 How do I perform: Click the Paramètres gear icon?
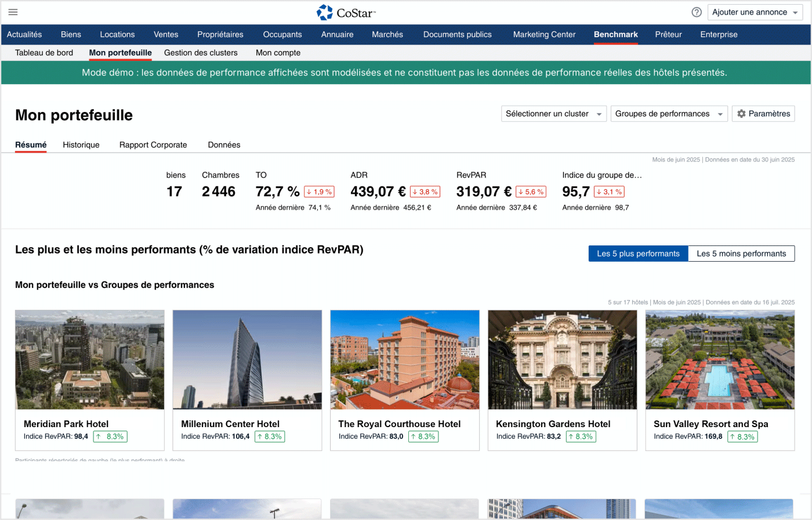click(741, 114)
